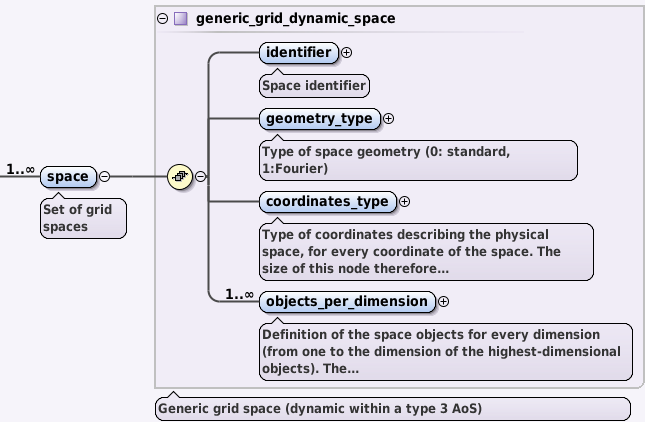Click the generic_grid_dynamic_space title text
The image size is (645, 422).
click(295, 18)
